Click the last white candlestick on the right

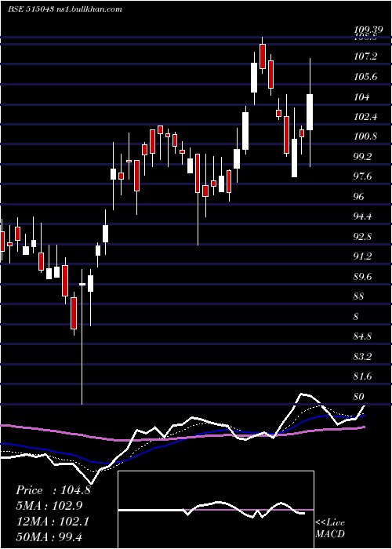(310, 112)
